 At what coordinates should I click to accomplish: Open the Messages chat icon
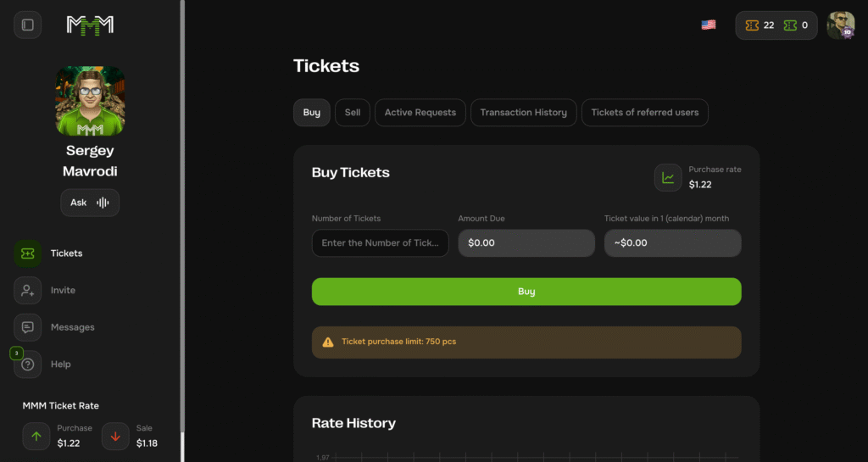tap(28, 327)
